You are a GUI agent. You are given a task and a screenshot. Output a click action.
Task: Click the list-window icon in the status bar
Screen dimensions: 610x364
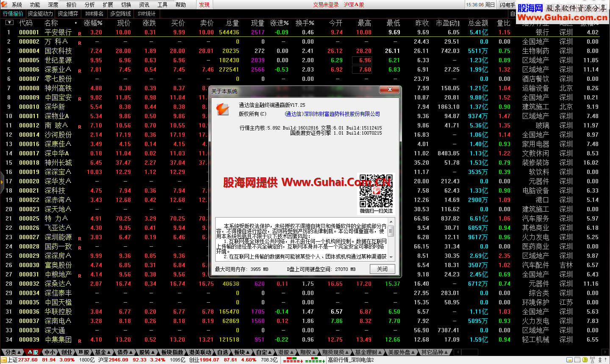coord(577,360)
